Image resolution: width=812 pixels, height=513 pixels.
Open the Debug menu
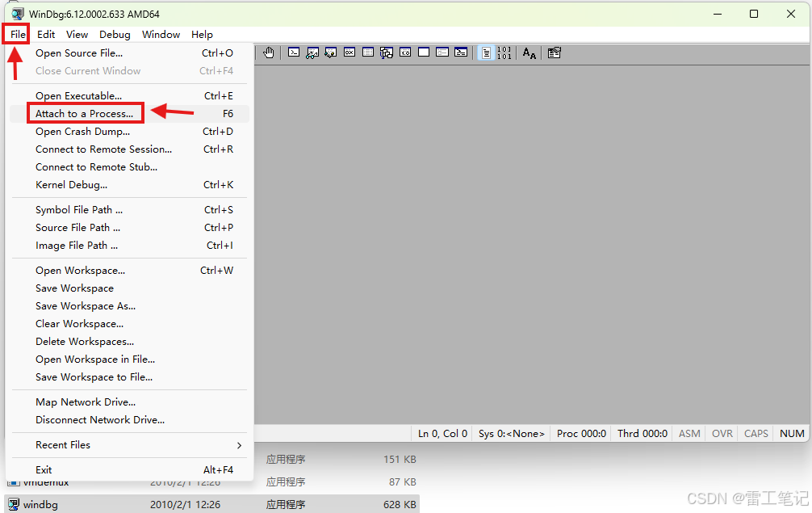click(115, 34)
